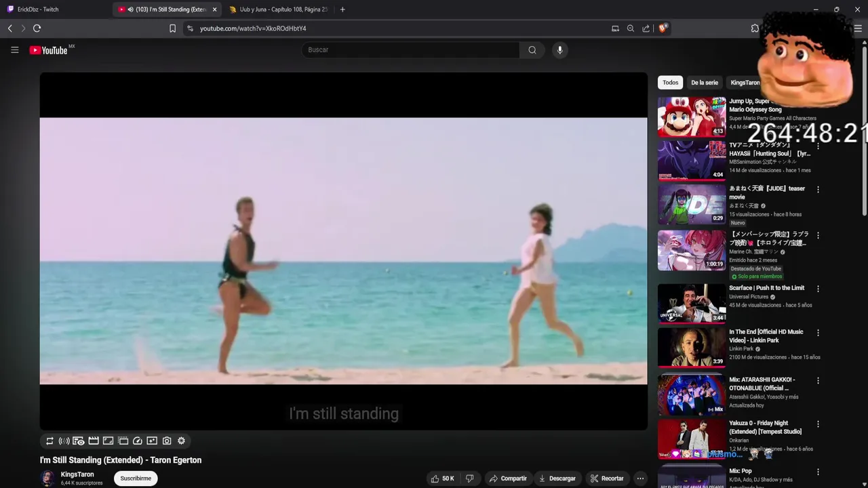
Task: Select the Todos filter chip
Action: coord(671,83)
